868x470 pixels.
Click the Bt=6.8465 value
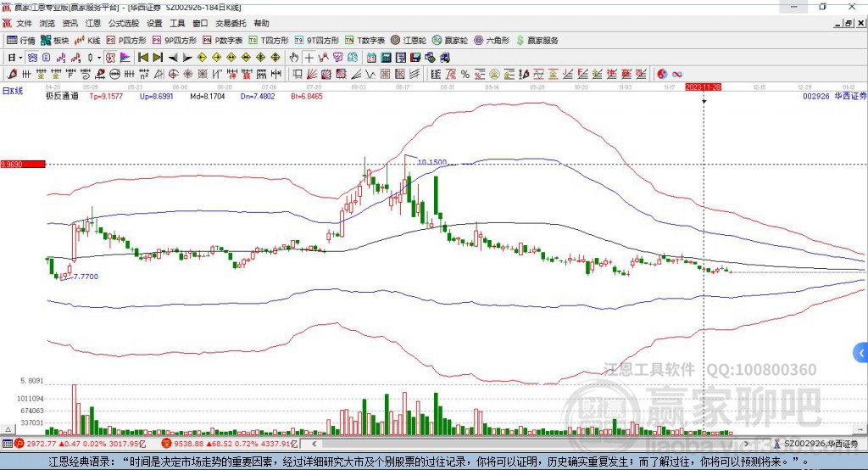[307, 96]
